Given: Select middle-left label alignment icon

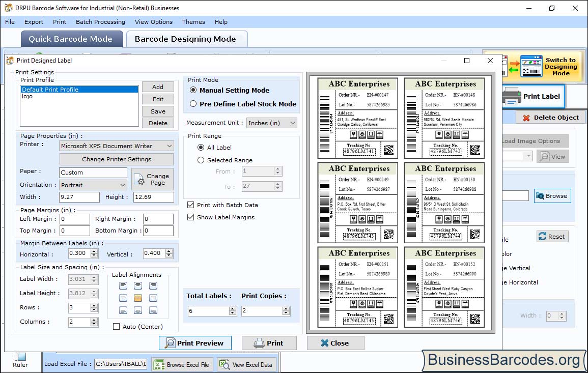Looking at the screenshot, I should (123, 298).
